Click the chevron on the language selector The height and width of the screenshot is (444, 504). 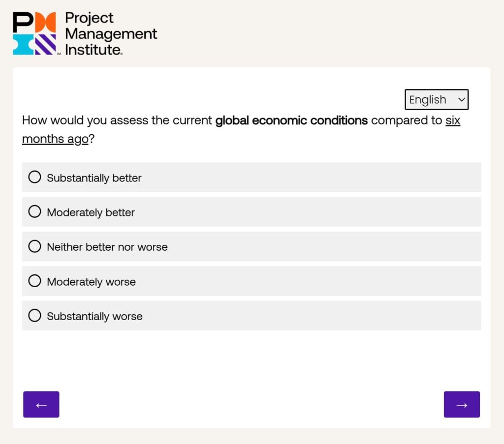(x=461, y=100)
